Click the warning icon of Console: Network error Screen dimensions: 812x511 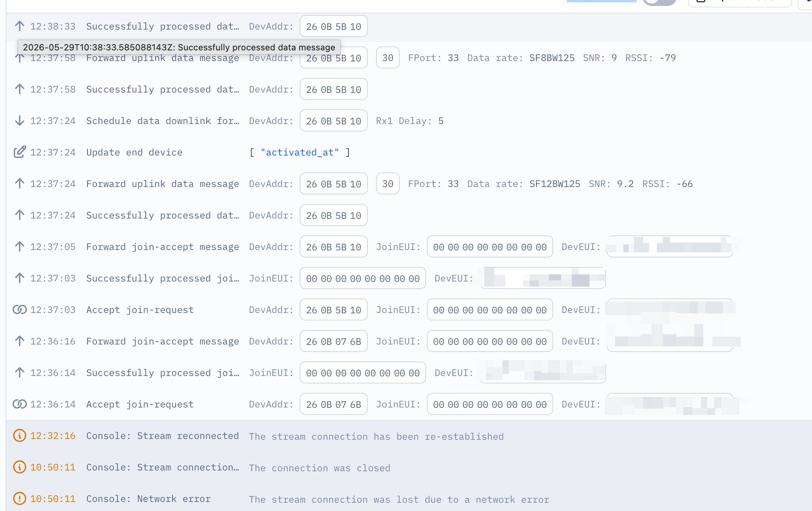[x=20, y=498]
